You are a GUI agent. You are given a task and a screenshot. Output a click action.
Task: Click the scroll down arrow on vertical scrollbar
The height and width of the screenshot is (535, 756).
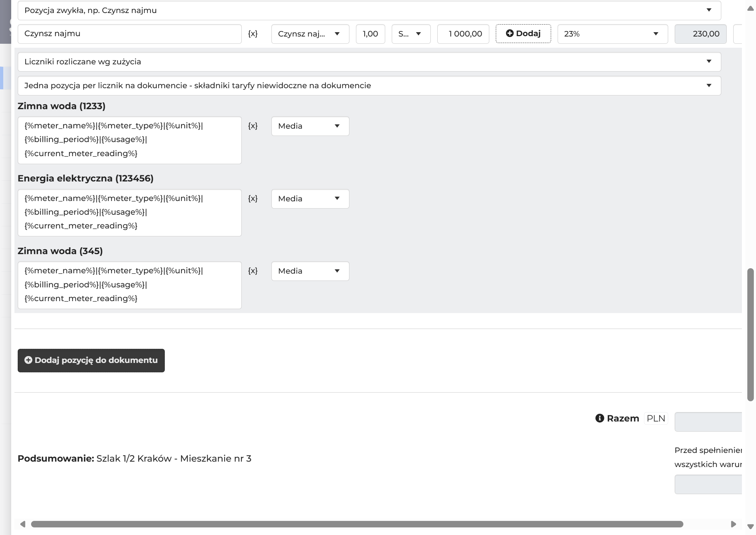click(x=751, y=527)
